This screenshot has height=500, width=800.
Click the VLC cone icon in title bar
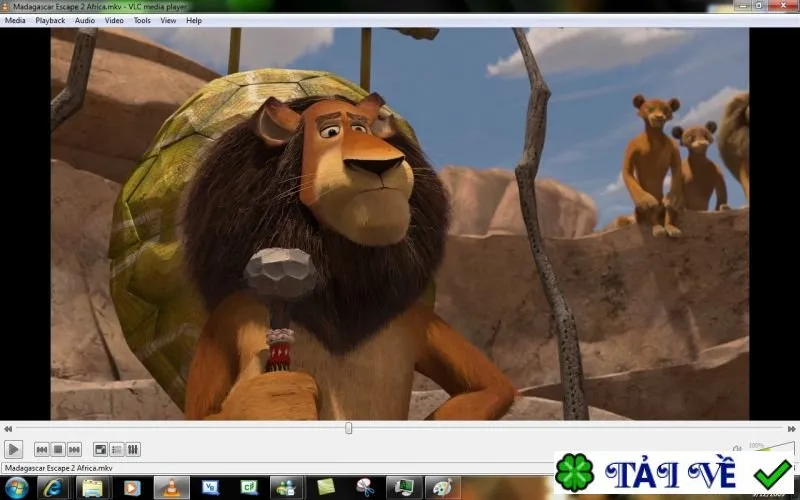pyautogui.click(x=5, y=7)
